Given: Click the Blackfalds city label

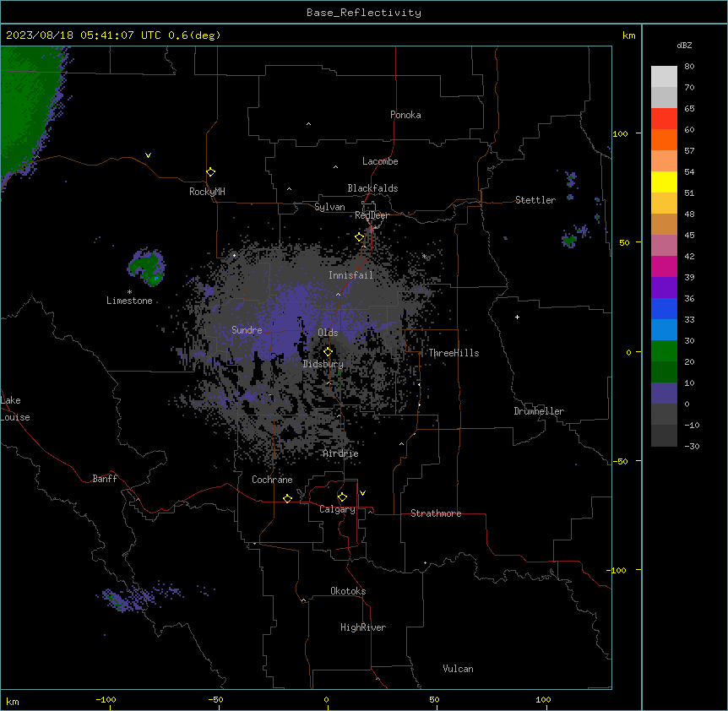Looking at the screenshot, I should click(x=372, y=188).
